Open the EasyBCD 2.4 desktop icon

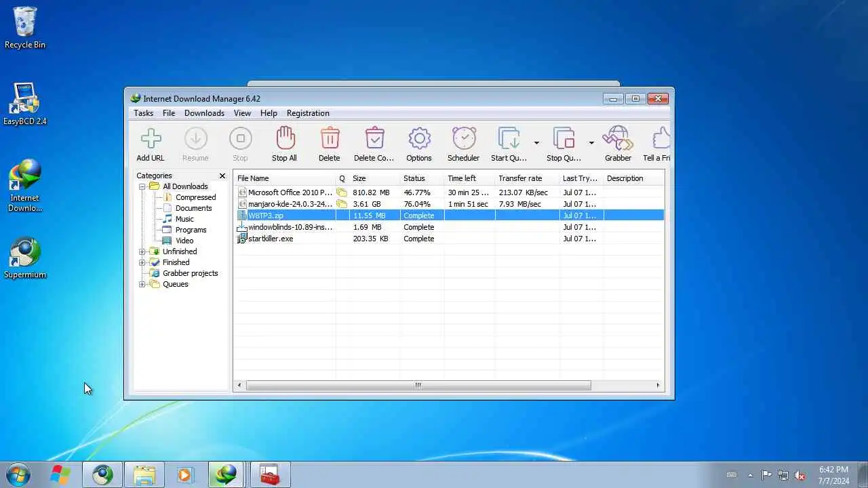pyautogui.click(x=25, y=104)
